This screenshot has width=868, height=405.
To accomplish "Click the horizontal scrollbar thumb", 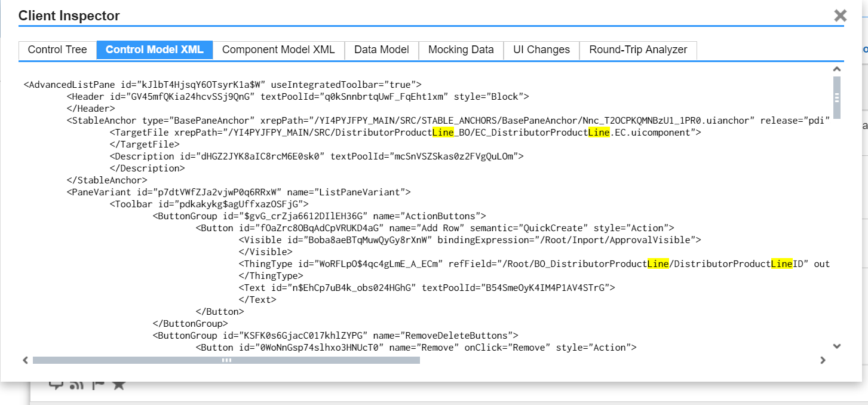I will pyautogui.click(x=226, y=360).
